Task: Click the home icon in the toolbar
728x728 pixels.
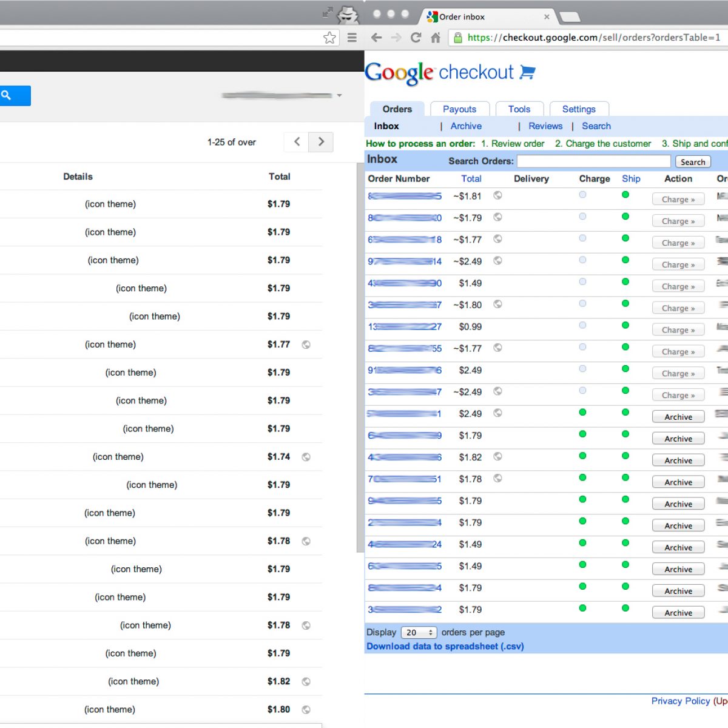Action: (x=436, y=38)
